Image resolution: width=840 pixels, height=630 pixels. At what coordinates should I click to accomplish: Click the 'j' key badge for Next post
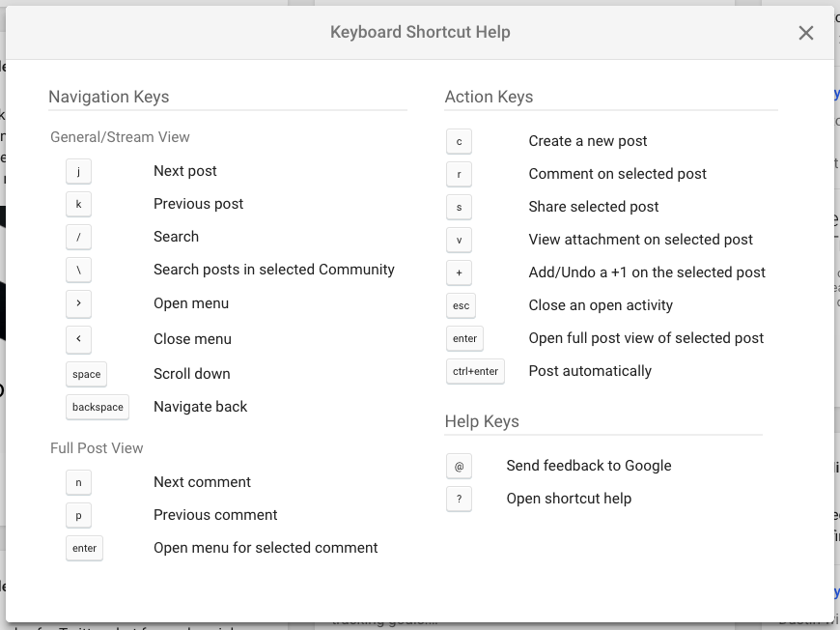pos(78,171)
